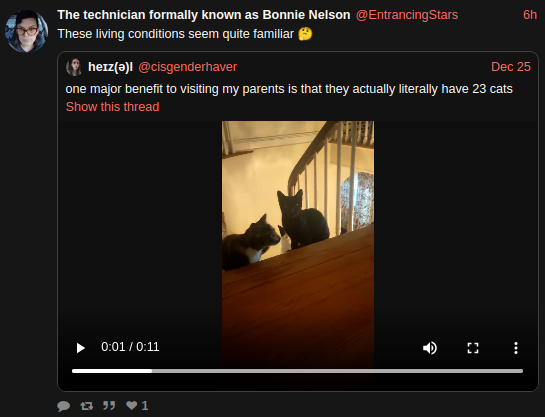Open the video three-dot options menu
Viewport: 545px width, 417px height.
(516, 348)
